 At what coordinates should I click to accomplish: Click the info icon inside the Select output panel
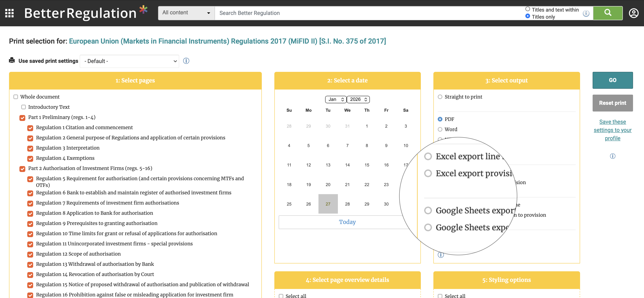(441, 255)
